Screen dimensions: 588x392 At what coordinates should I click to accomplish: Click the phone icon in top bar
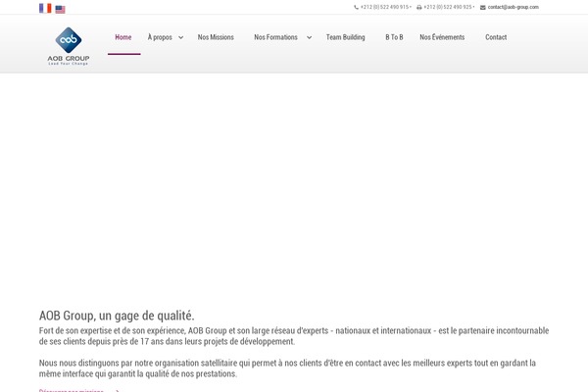(356, 7)
